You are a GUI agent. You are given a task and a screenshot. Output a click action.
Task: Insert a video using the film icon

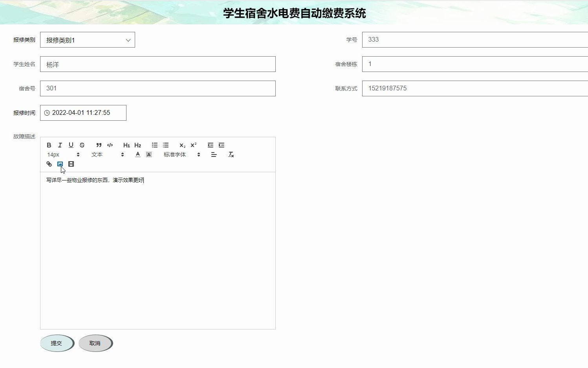[x=71, y=164]
